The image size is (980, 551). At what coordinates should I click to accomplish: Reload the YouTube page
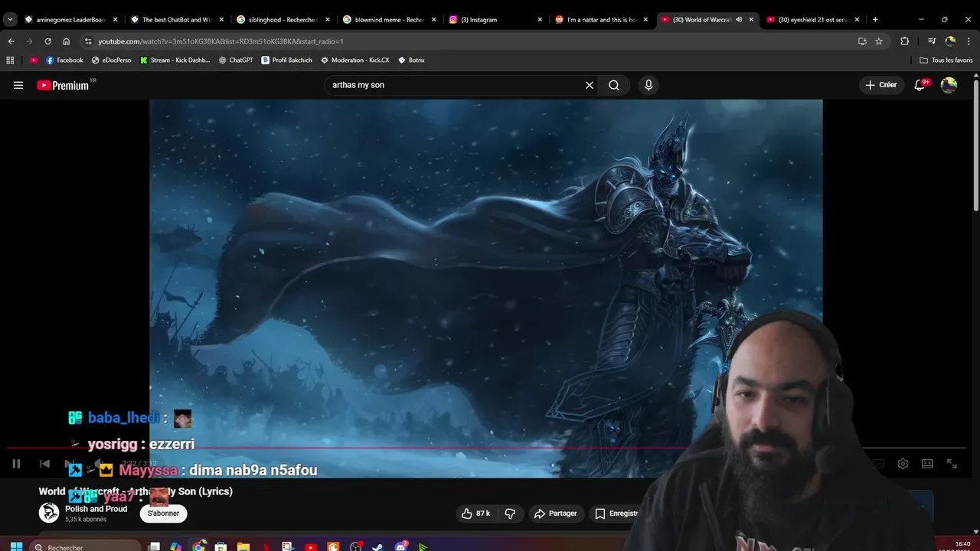(x=47, y=41)
